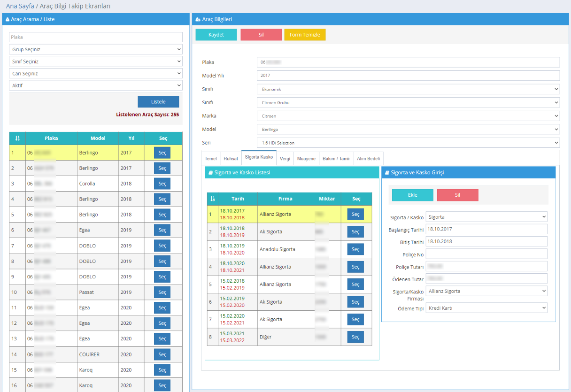
Task: Click Ana Sayfa breadcrumb link
Action: click(x=20, y=7)
